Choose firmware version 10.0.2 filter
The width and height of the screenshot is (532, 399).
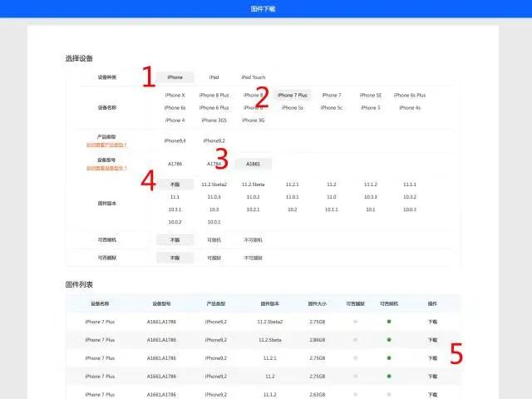click(175, 222)
